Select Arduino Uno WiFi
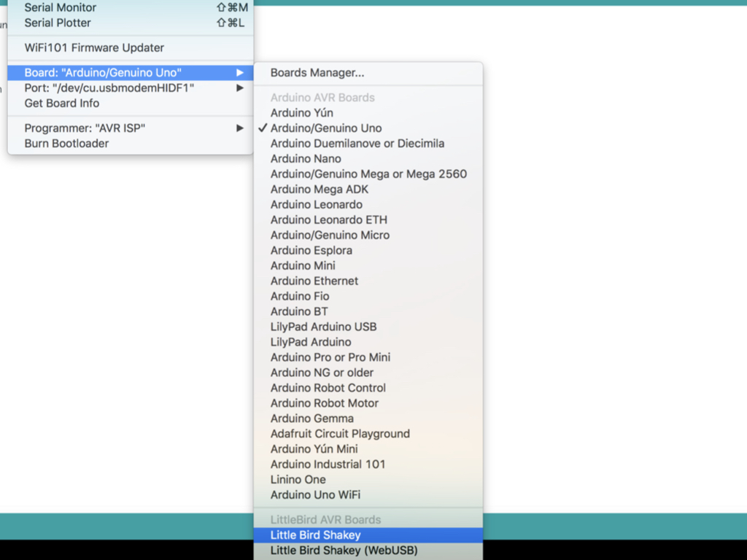Viewport: 747px width, 560px height. pos(368,494)
